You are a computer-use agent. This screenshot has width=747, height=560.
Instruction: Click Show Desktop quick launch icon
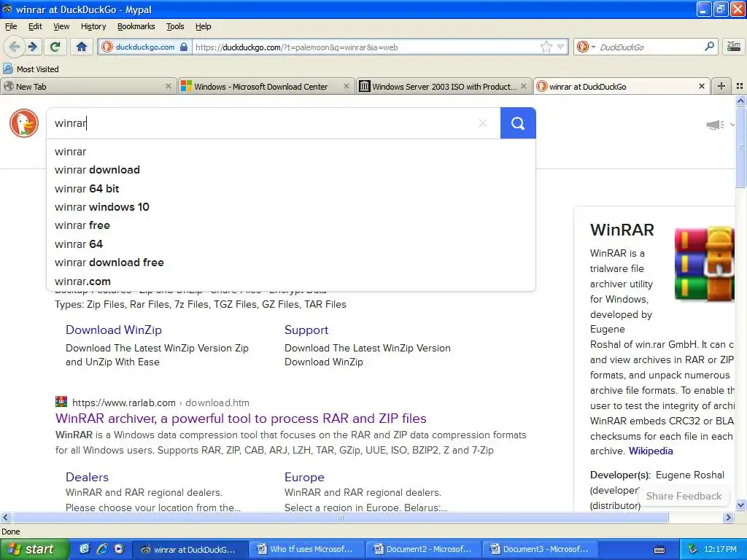tap(85, 549)
